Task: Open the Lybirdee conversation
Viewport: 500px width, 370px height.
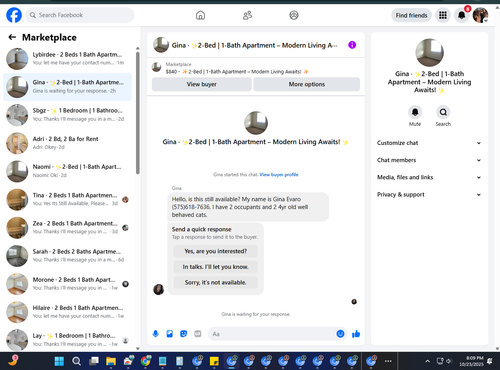Action: click(68, 59)
